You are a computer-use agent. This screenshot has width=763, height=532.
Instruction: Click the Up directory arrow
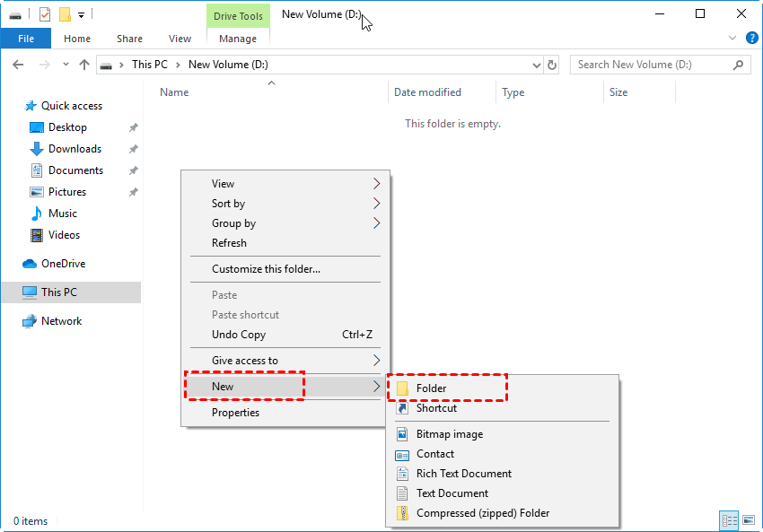click(84, 65)
